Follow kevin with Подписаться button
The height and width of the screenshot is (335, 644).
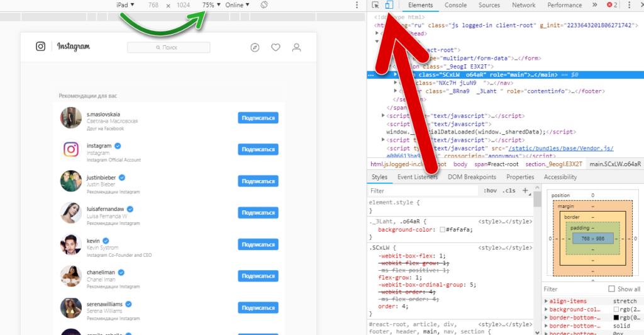click(x=258, y=244)
